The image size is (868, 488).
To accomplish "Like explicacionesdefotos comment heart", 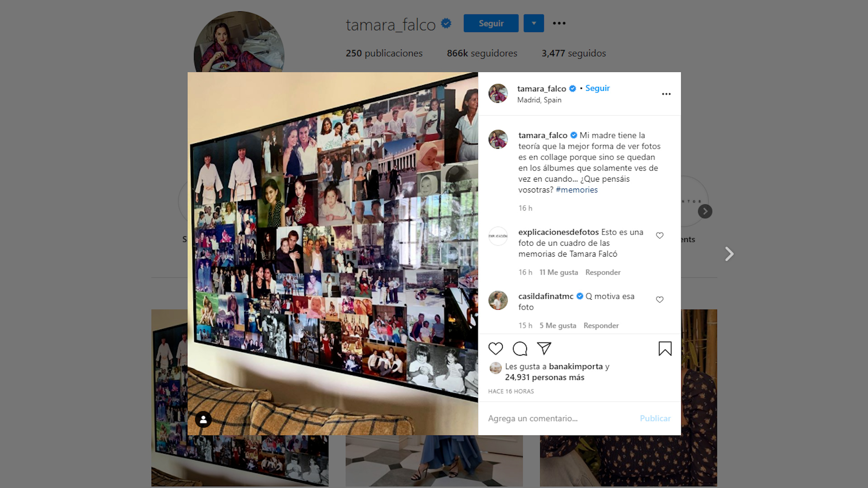I will pyautogui.click(x=660, y=235).
